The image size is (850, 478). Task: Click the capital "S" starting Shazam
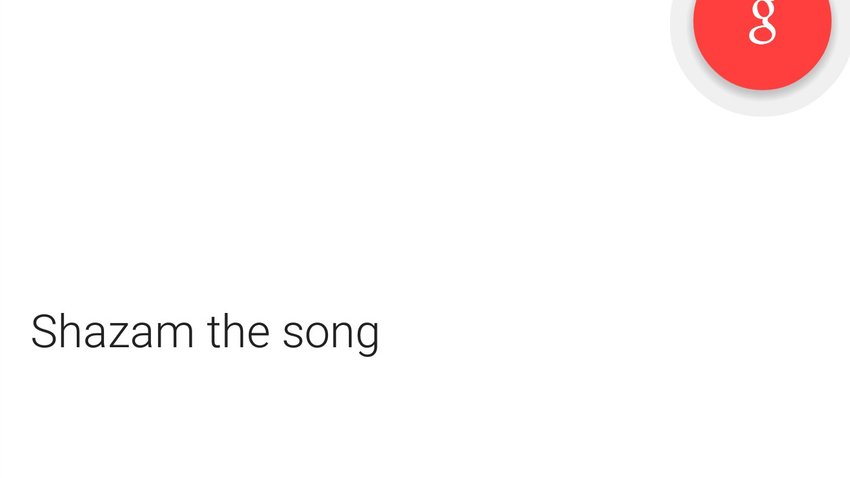coord(44,332)
